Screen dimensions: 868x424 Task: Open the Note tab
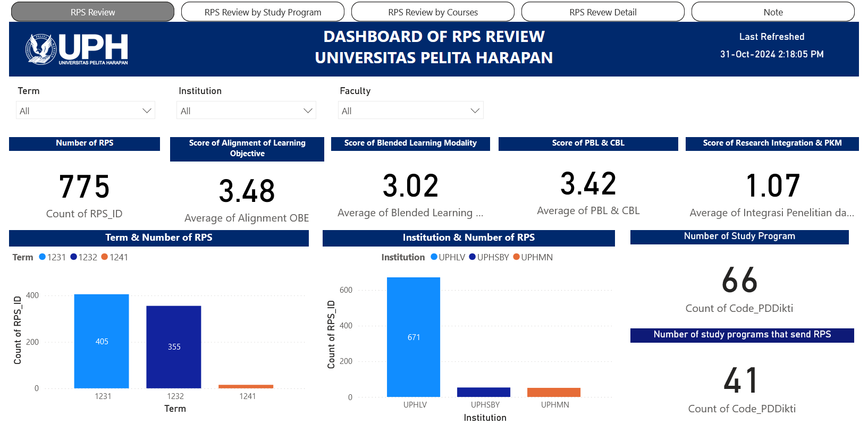click(773, 12)
